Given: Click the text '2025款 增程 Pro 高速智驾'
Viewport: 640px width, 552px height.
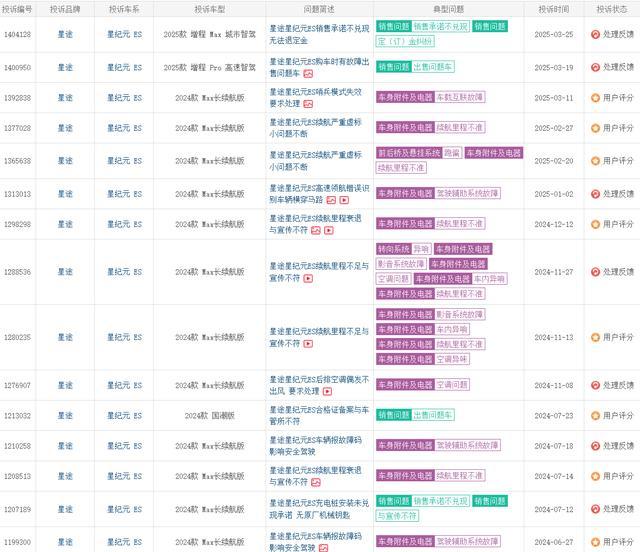Looking at the screenshot, I should point(209,67).
